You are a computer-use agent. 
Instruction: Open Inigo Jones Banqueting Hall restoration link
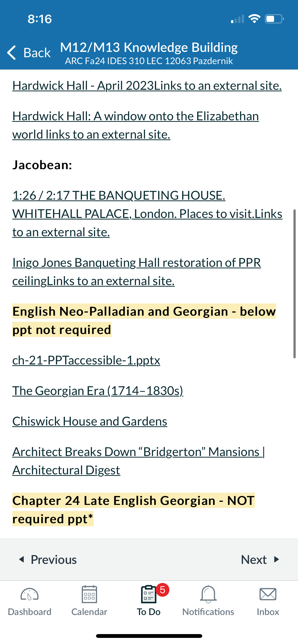pyautogui.click(x=137, y=272)
